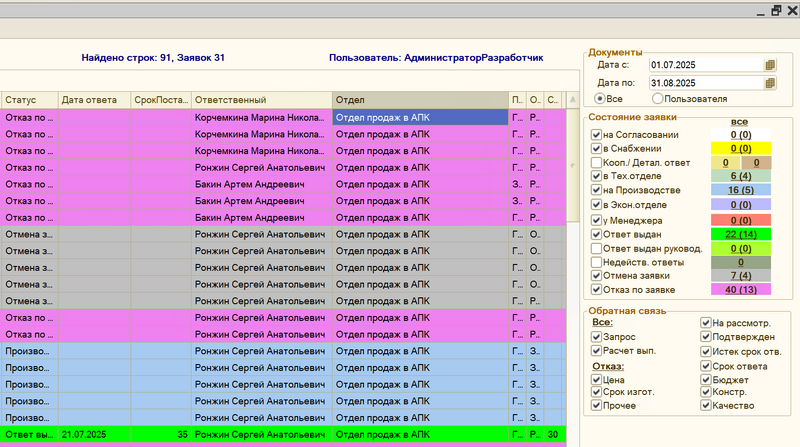Viewport: 800px width, 447px height.
Task: Enable Недейств. ответы checkbox
Action: coord(596,262)
